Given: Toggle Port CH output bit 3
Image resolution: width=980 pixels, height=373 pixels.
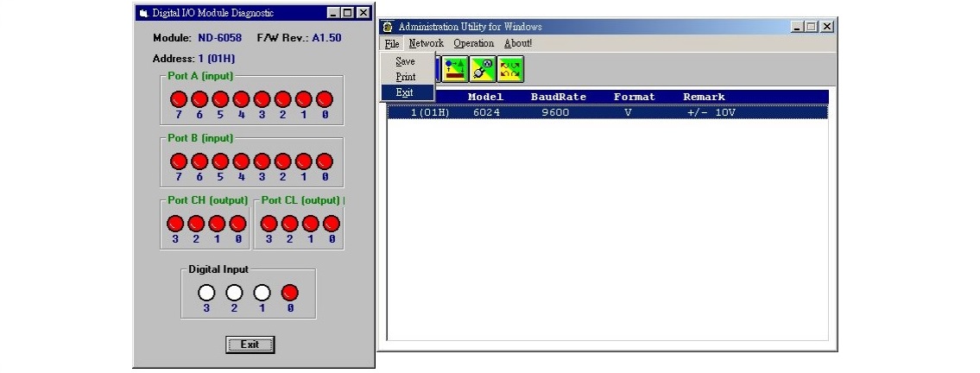Looking at the screenshot, I should [x=175, y=224].
